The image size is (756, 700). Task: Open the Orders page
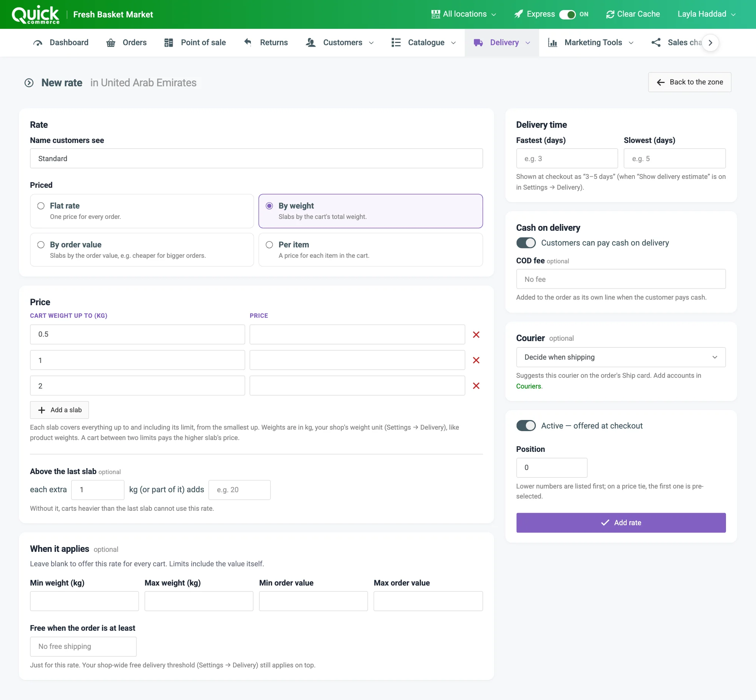click(x=127, y=43)
